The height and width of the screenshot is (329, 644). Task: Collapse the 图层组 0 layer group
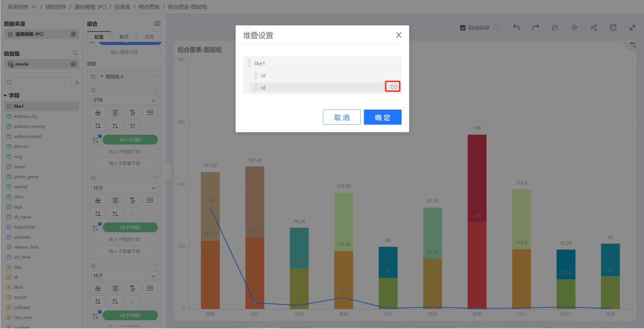click(102, 76)
